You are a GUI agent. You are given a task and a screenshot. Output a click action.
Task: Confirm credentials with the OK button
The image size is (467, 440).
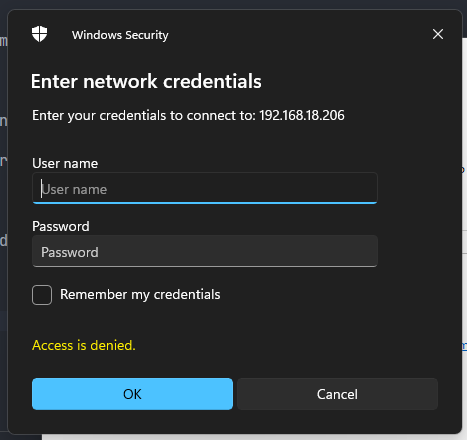[132, 394]
